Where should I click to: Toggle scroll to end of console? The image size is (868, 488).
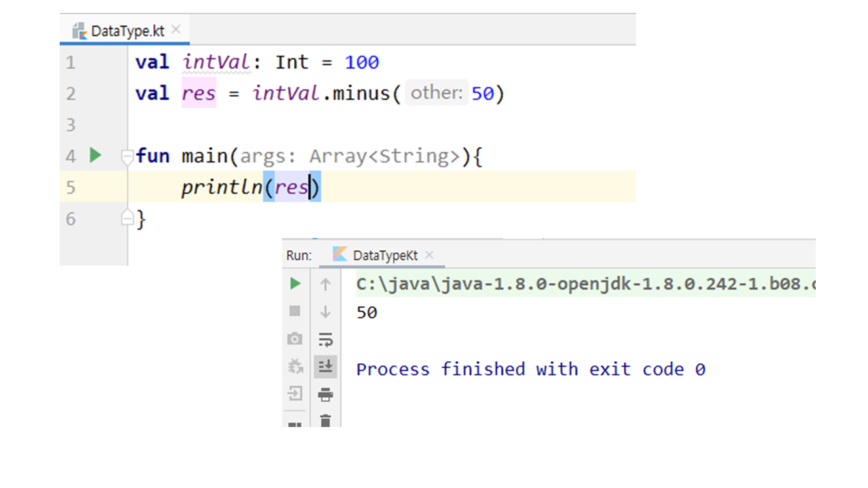pyautogui.click(x=325, y=367)
